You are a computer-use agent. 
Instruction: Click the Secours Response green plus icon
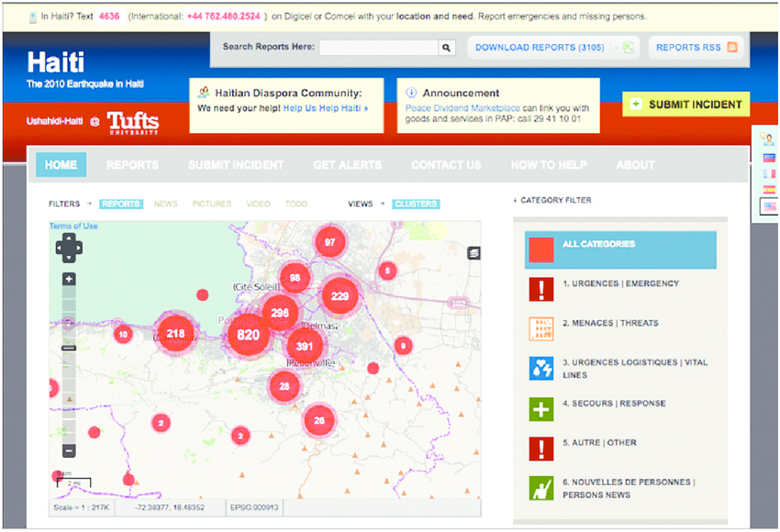coord(541,409)
